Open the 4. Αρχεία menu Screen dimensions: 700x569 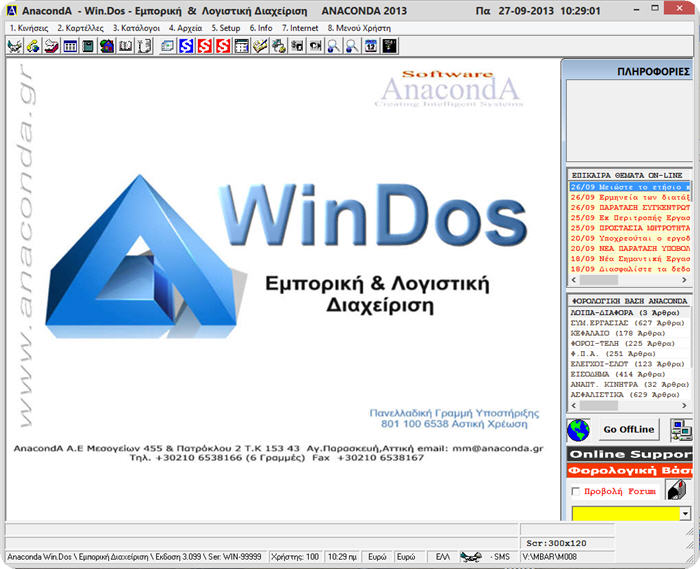[x=185, y=28]
